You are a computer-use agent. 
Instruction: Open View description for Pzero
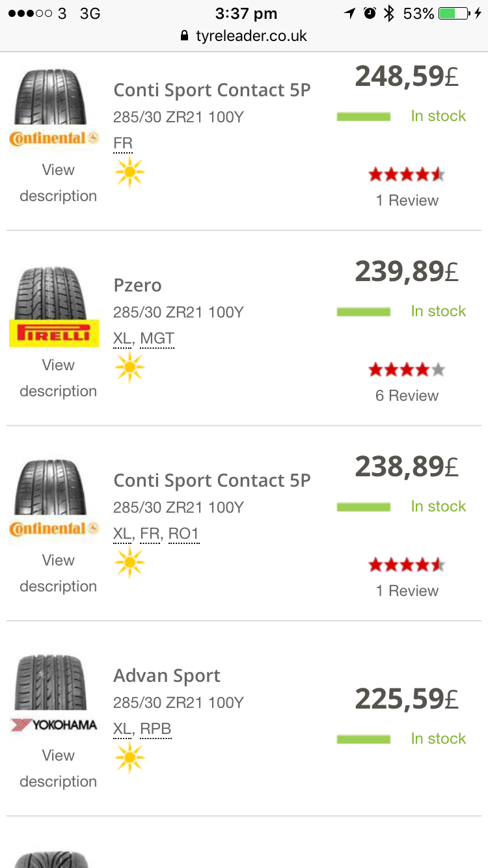click(58, 378)
